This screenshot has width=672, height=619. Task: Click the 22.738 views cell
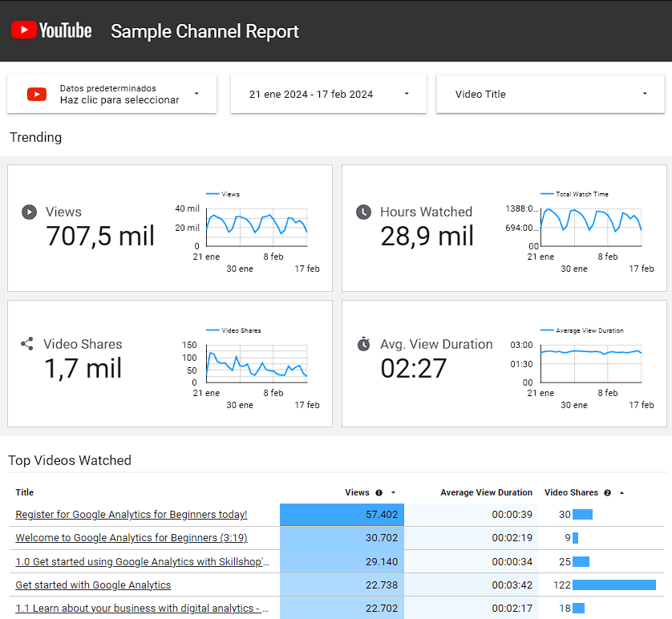[342, 585]
